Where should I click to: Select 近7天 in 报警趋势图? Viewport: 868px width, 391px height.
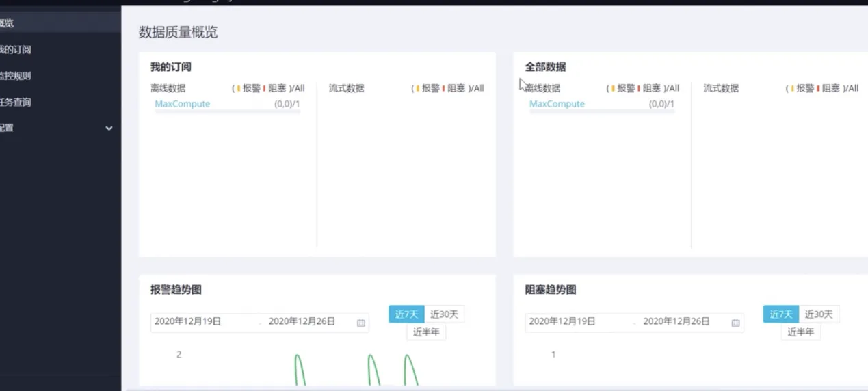click(406, 314)
